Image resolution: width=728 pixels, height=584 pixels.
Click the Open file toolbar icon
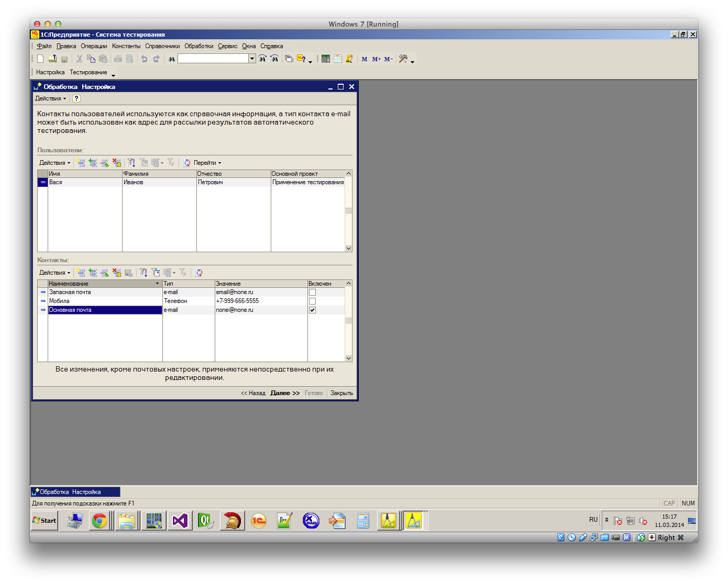tap(52, 59)
